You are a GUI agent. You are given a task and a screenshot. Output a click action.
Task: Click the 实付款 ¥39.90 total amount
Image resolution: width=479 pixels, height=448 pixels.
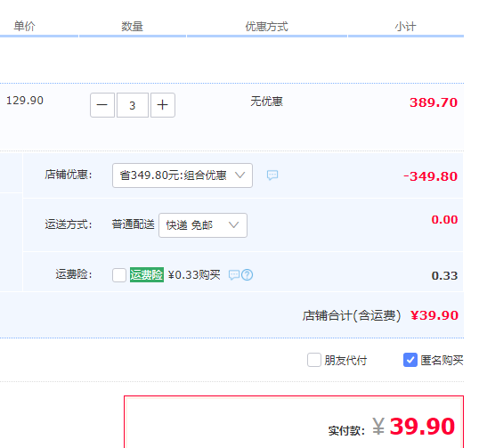(414, 427)
